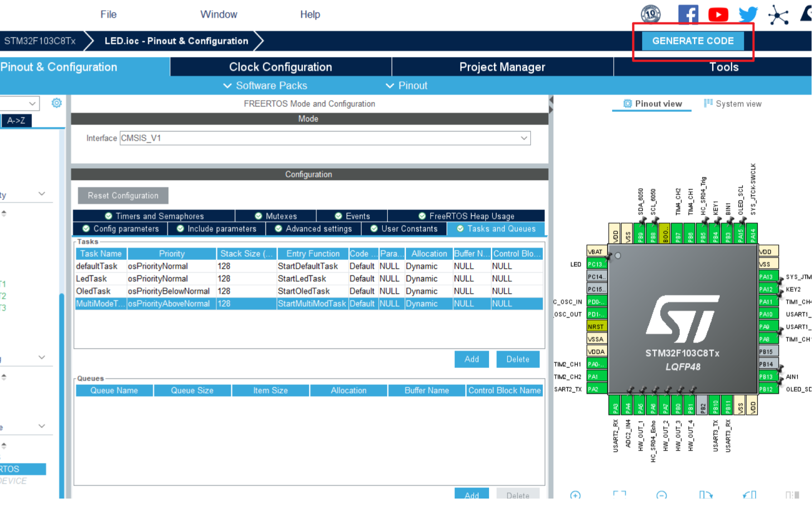
Task: Open the Facebook icon link
Action: pos(688,14)
